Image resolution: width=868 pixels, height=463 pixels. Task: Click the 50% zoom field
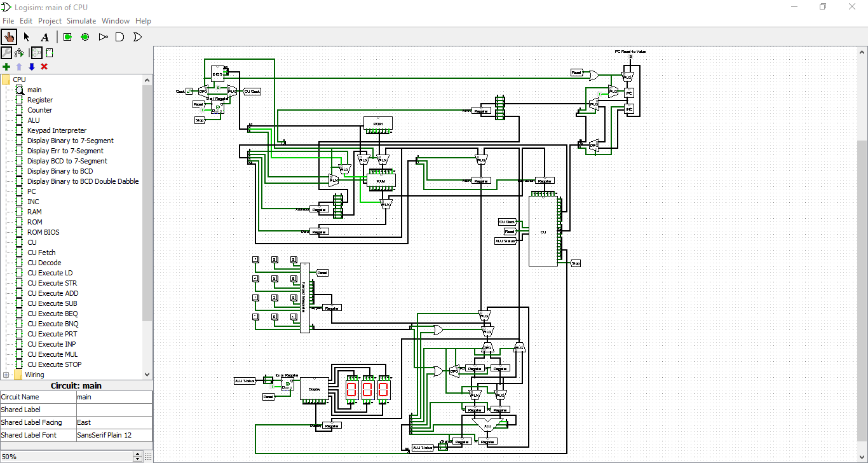(66, 457)
